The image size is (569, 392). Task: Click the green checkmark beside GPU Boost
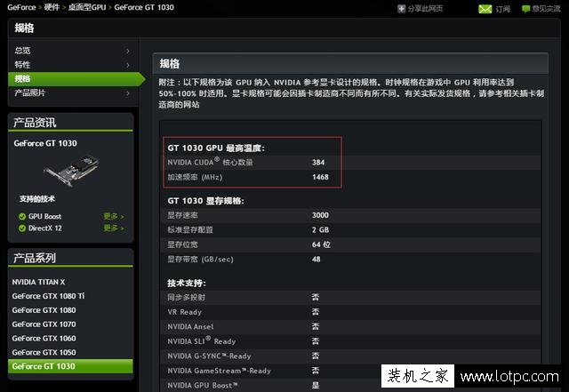point(22,217)
